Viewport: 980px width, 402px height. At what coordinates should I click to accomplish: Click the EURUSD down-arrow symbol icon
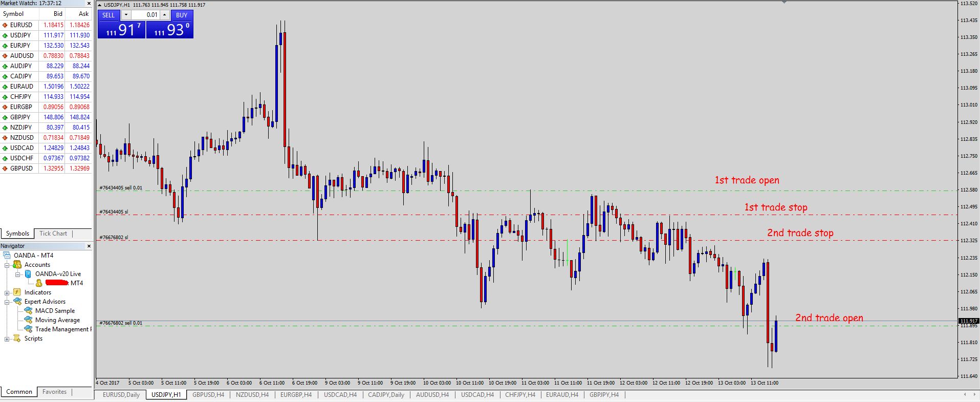pos(5,25)
